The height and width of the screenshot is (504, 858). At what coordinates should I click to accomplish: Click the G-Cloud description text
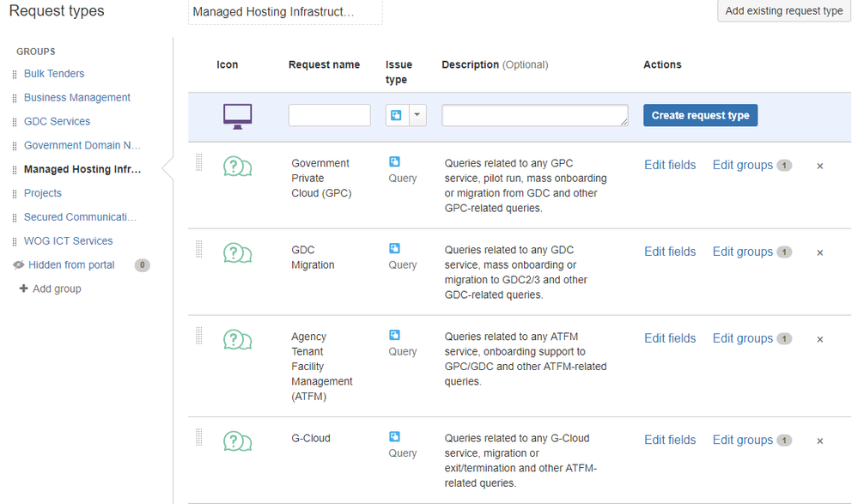[x=520, y=460]
